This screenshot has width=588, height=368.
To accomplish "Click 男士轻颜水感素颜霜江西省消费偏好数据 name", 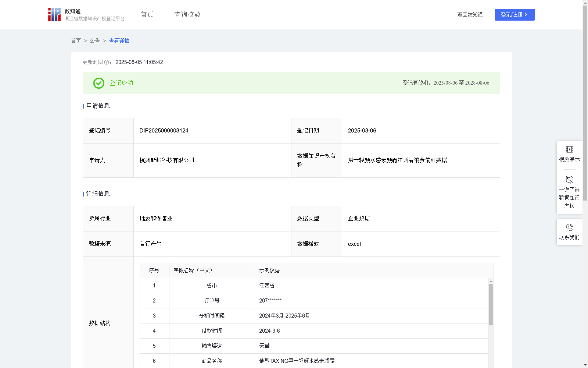I will click(x=398, y=160).
